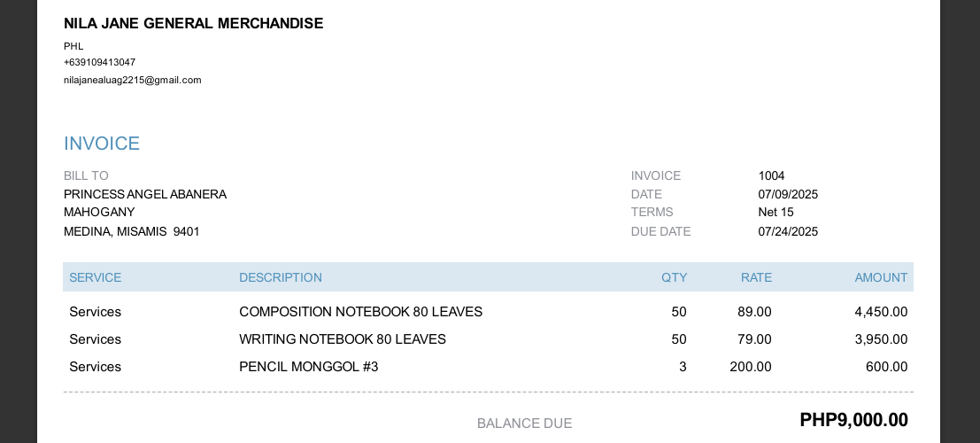The width and height of the screenshot is (980, 443).
Task: Click the DESCRIPTION column header
Action: coord(281,277)
